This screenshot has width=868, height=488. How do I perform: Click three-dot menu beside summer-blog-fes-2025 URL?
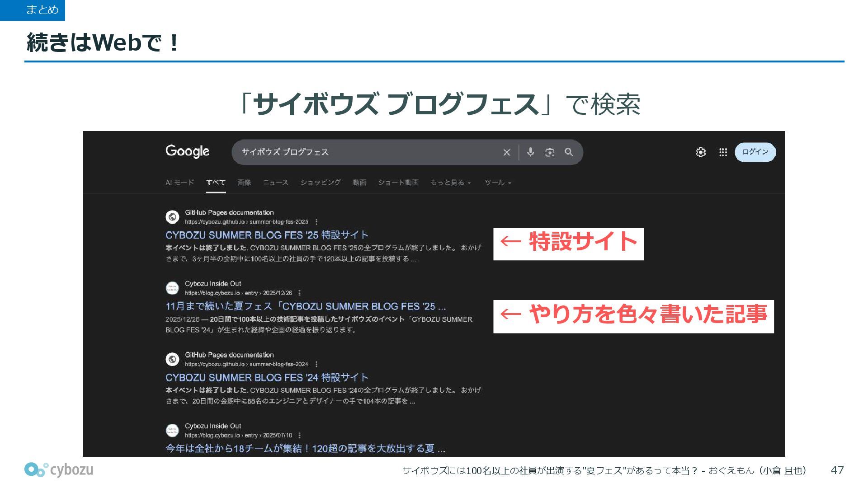point(316,222)
